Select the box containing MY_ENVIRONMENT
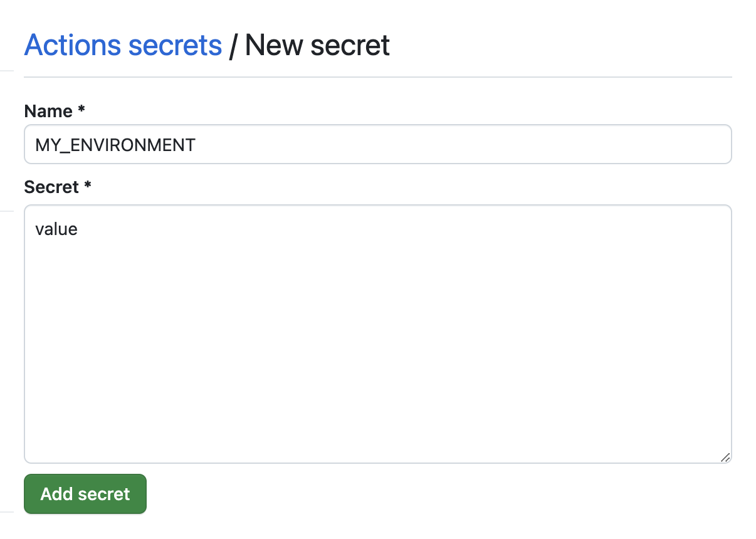 coord(377,145)
